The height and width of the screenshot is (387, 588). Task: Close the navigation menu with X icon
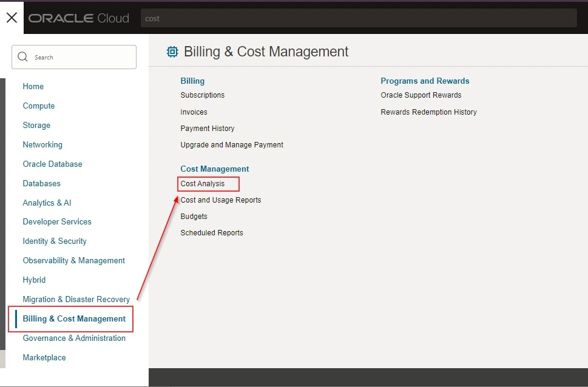click(x=12, y=18)
